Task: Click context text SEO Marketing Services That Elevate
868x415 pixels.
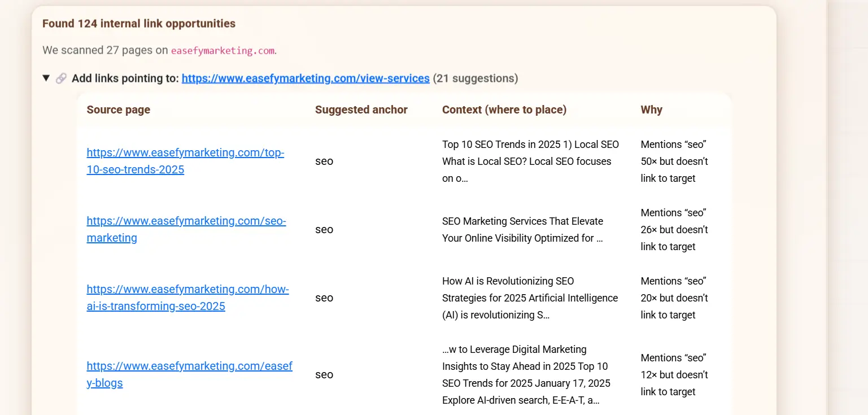Action: point(523,229)
